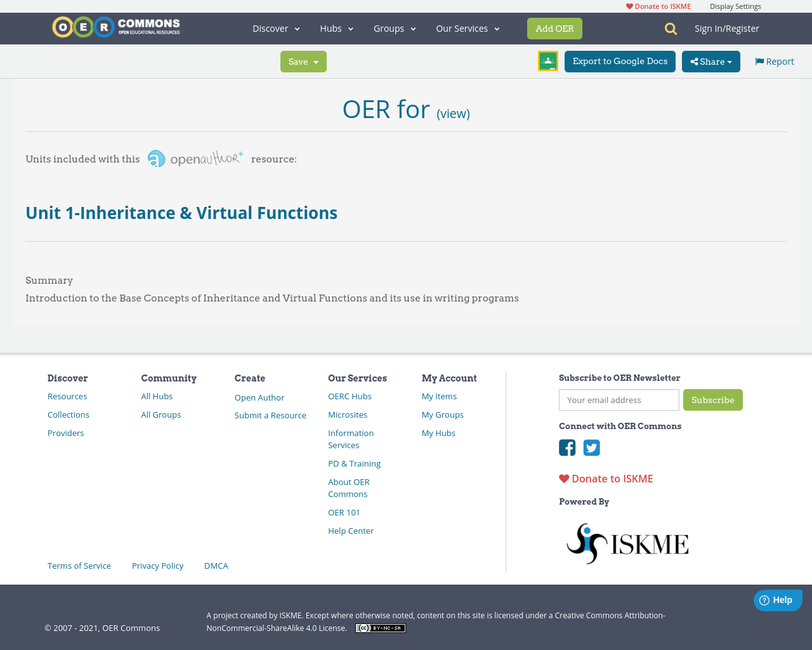Screen dimensions: 812x650
Task: Open the OER Commons Twitter page
Action: tap(591, 448)
